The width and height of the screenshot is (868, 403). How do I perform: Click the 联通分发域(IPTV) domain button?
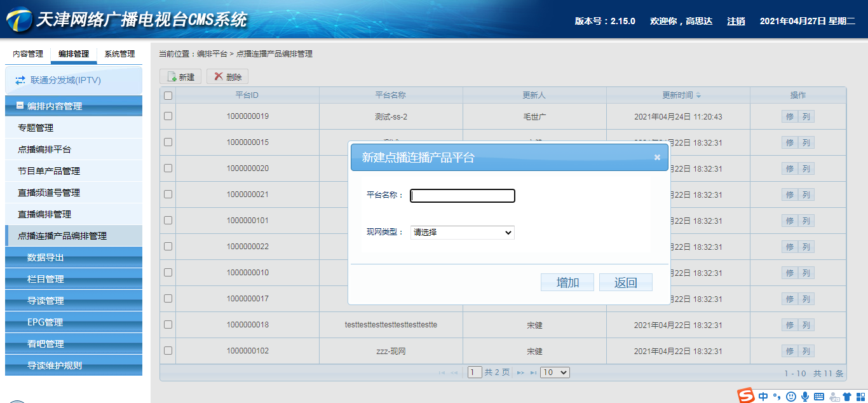tap(74, 81)
